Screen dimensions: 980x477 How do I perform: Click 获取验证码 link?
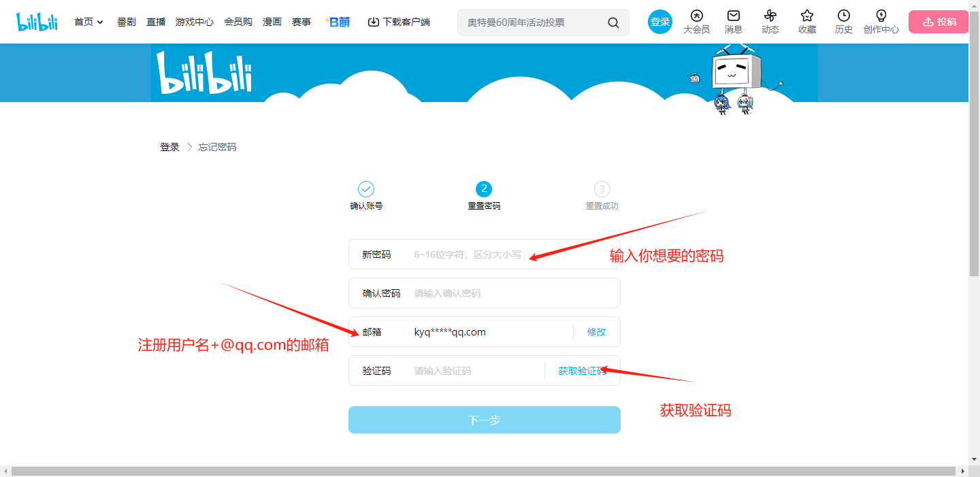click(582, 371)
